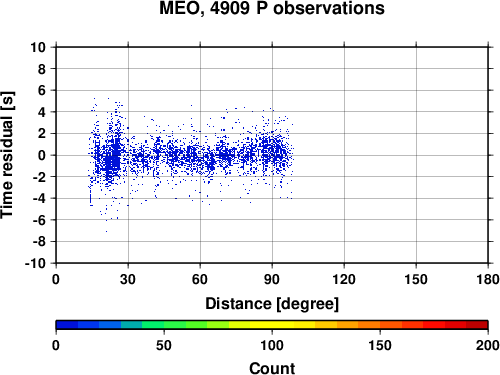Click the x-axis tick label 120
The width and height of the screenshot is (500, 375).
[344, 279]
